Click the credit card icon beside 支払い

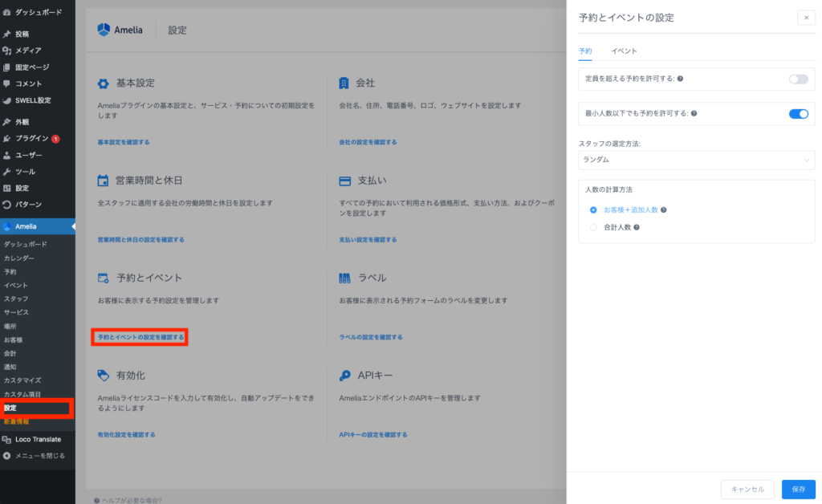coord(345,181)
